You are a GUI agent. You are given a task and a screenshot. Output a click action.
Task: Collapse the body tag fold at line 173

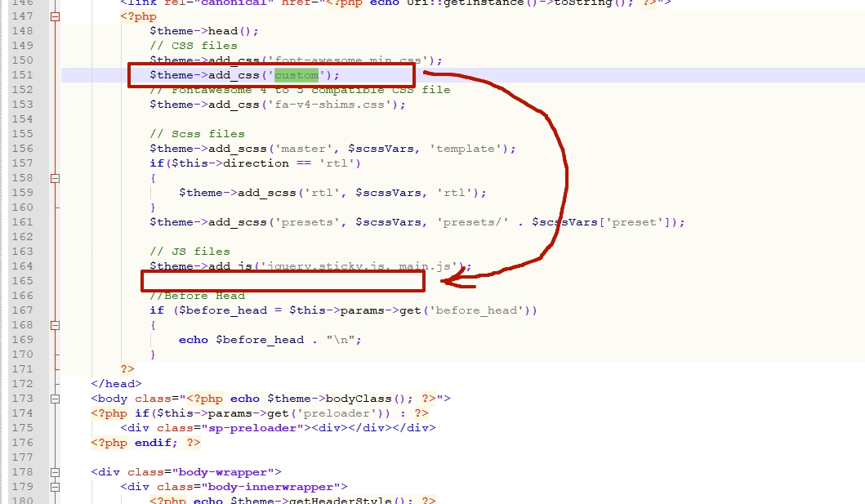[x=56, y=399]
